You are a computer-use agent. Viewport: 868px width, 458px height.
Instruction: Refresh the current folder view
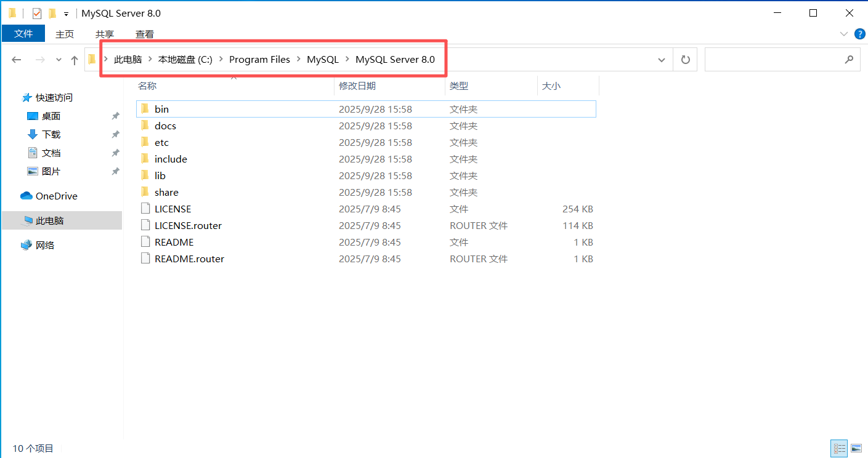pos(685,60)
